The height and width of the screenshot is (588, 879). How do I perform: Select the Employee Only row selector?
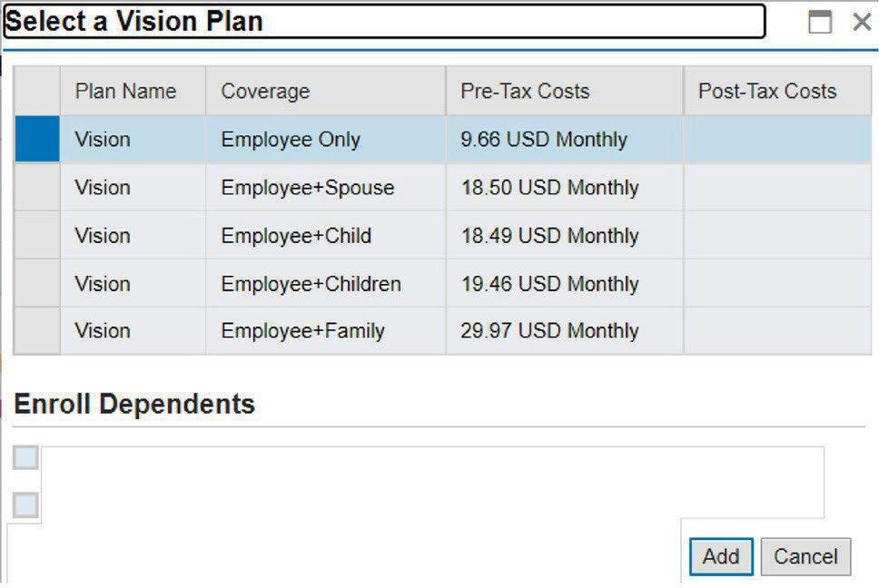(37, 140)
